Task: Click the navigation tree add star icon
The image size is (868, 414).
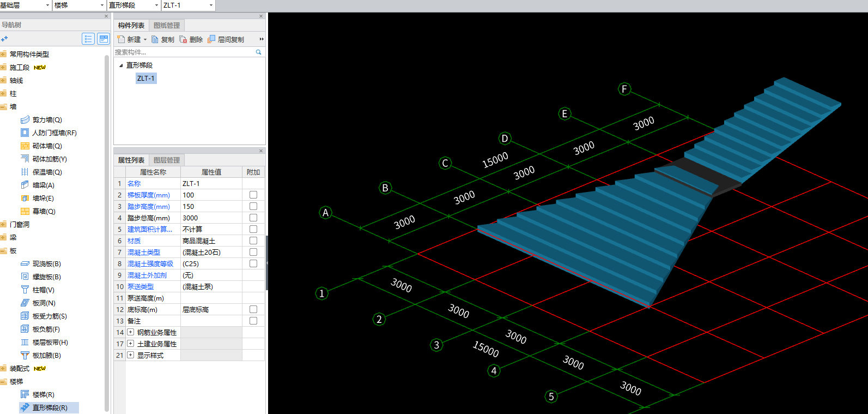Action: pos(4,39)
